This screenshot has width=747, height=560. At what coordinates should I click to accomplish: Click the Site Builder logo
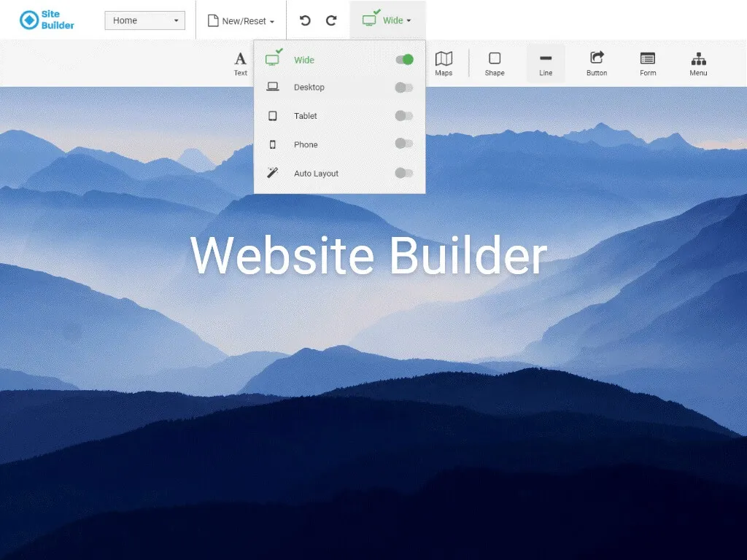pyautogui.click(x=47, y=20)
